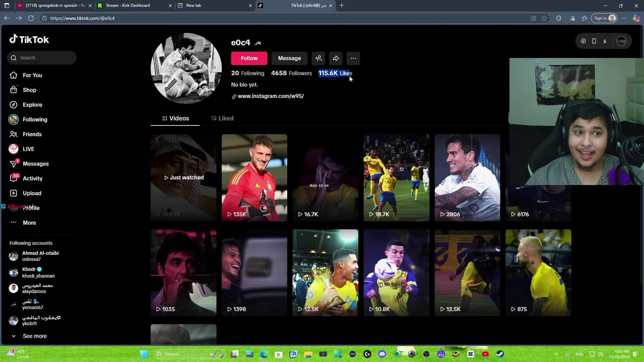Open the Just watched video
The image size is (644, 362).
click(184, 177)
